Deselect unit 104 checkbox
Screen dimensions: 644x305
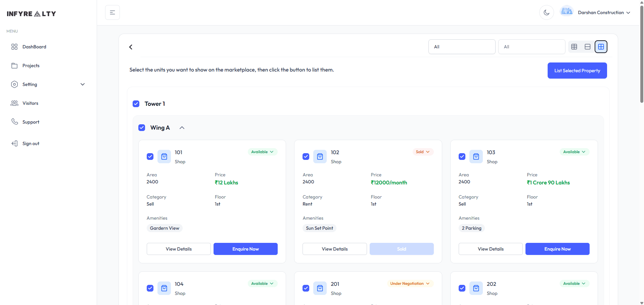pyautogui.click(x=150, y=288)
